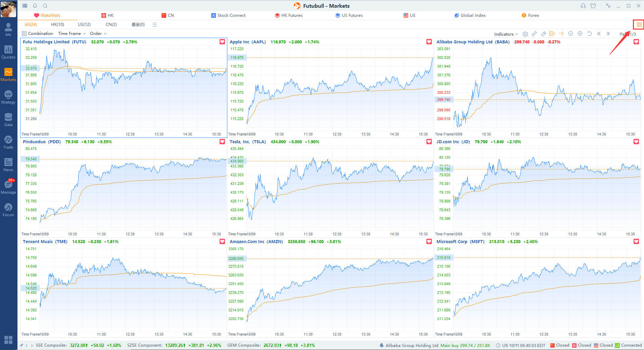Viewport: 644px width, 350px height.
Task: Open the watchlist groups hamburger menu
Action: pos(155,25)
